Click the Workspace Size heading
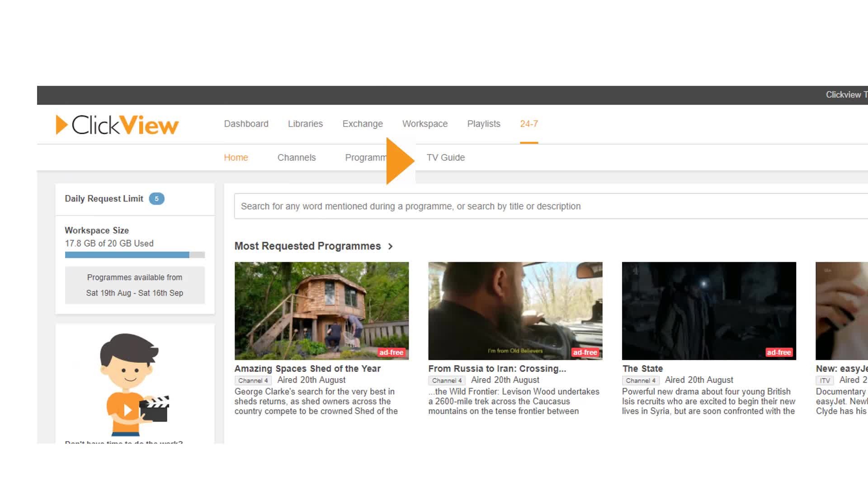 coord(97,230)
